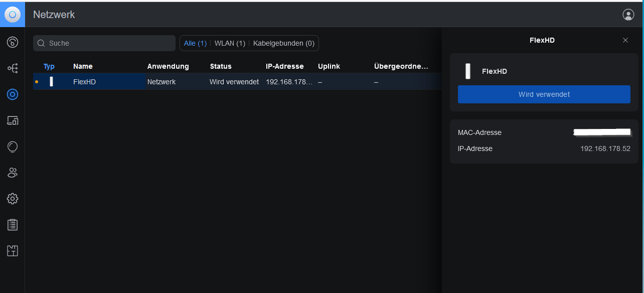Viewport: 644px width, 293px height.
Task: Open the Settings gear icon in sidebar
Action: (x=13, y=199)
